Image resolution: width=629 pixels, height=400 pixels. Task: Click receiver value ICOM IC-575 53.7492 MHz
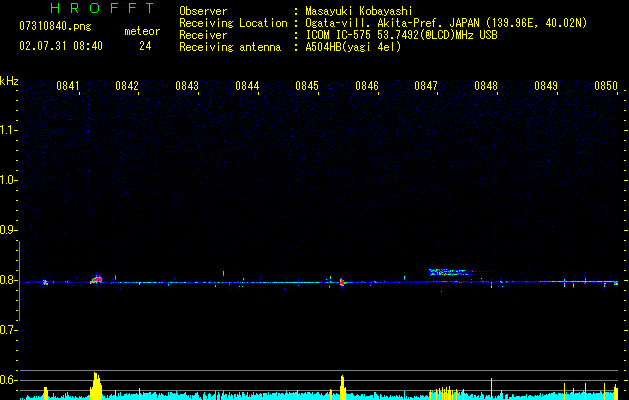(x=401, y=35)
